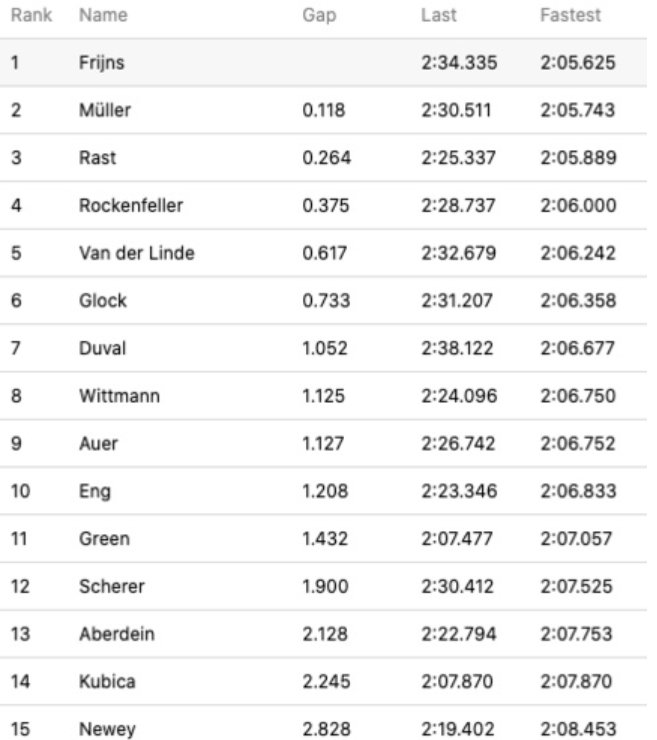Select Newey's fastest lap 2:08.453
The image size is (657, 740).
click(x=578, y=729)
